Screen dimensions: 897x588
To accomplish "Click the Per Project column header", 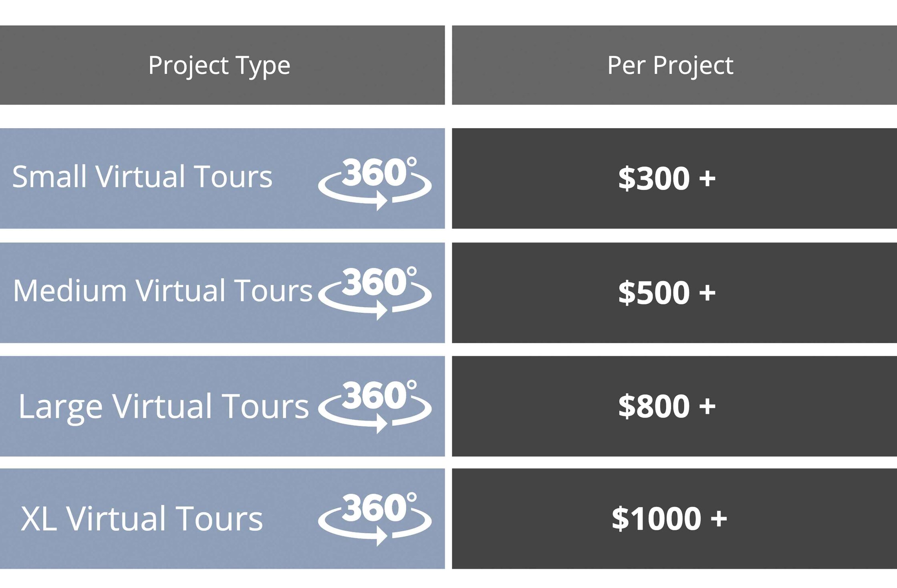I will 674,65.
